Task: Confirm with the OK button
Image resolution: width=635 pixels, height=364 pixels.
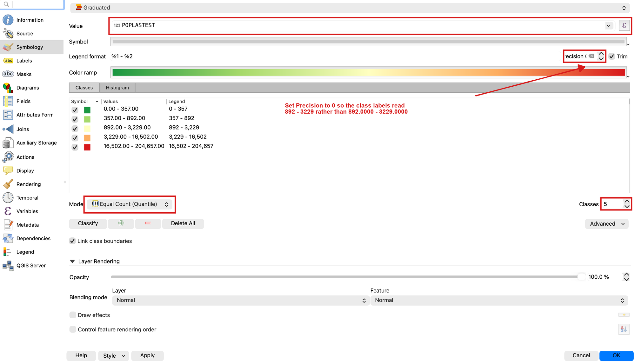Action: [x=616, y=355]
